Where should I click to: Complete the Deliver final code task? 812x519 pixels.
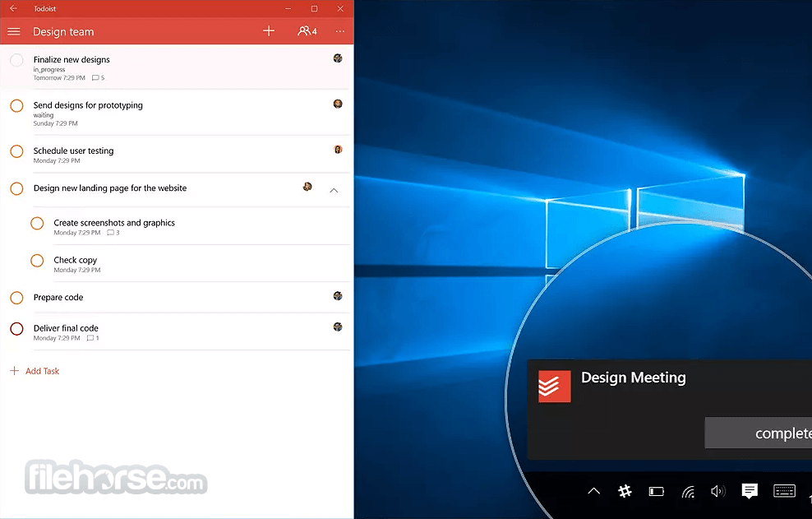point(16,329)
